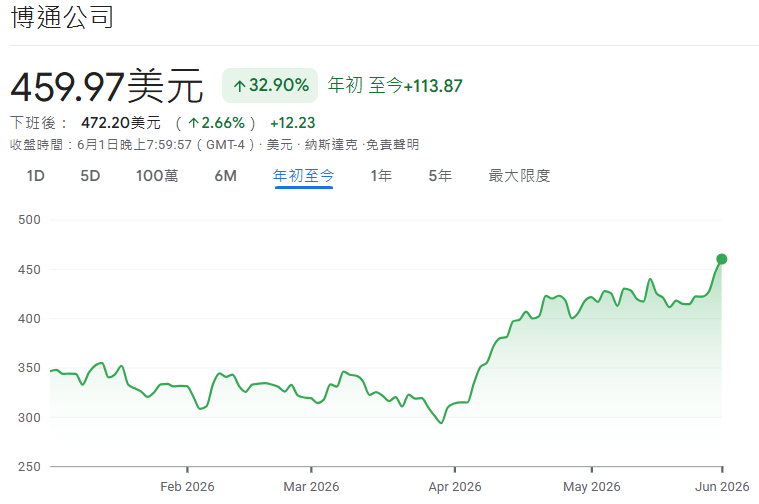Click the 2.66% after-hours percentage
Screen dimensions: 759x504
(217, 123)
